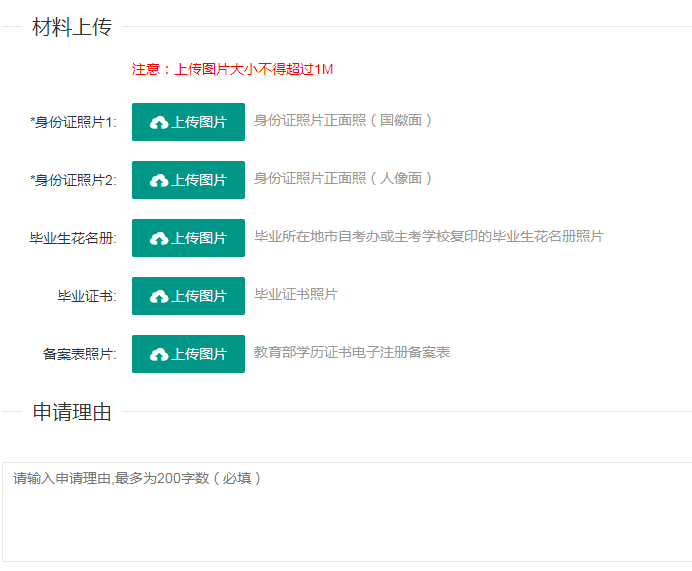
Task: Click cloud upload icon for 身份证照片1
Action: tap(159, 122)
